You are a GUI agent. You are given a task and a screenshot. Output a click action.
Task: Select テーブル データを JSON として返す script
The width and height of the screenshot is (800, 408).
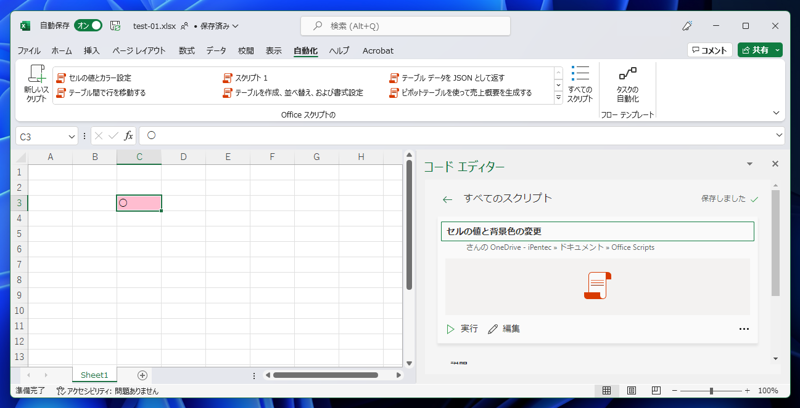point(447,78)
